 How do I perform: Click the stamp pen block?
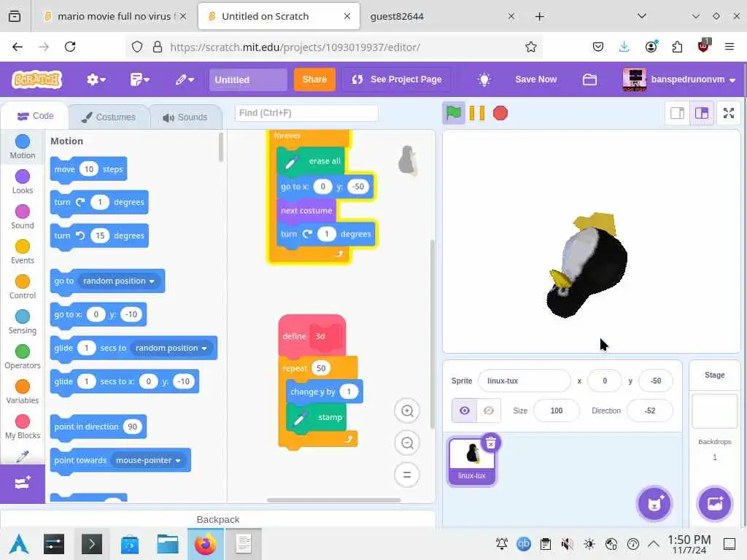317,418
